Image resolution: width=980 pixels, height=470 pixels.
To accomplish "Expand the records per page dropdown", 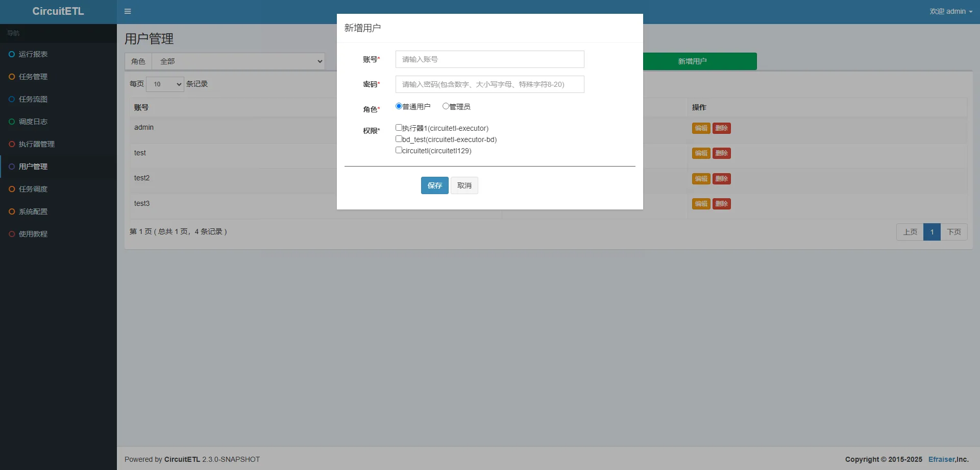I will point(165,84).
